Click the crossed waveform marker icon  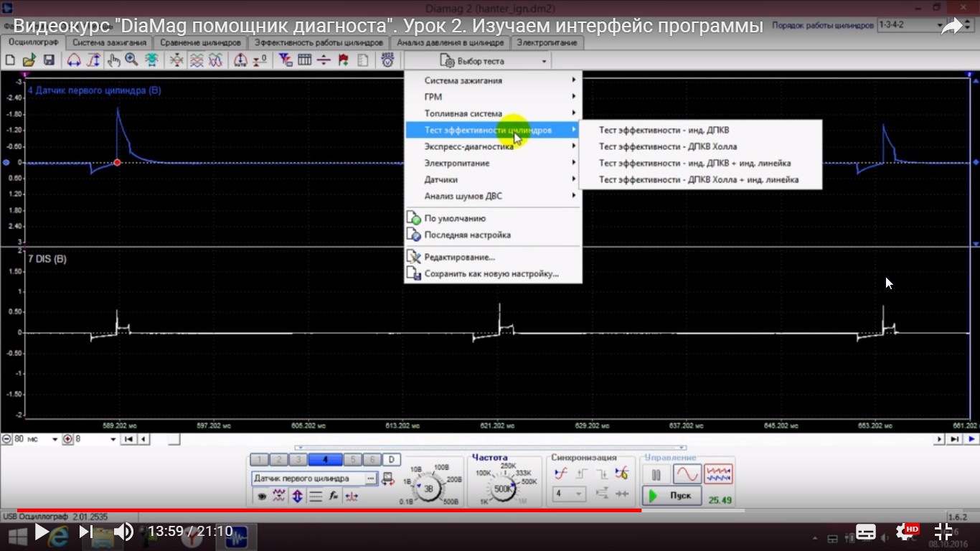[x=176, y=61]
